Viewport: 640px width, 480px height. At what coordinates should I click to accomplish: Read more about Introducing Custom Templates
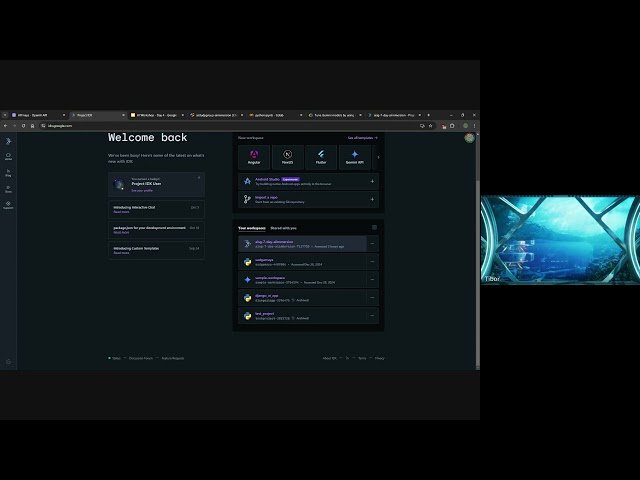click(121, 253)
